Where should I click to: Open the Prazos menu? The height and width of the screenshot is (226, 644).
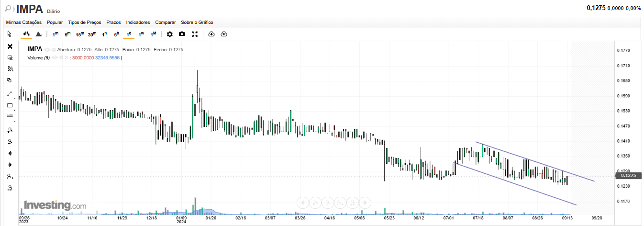(x=114, y=23)
